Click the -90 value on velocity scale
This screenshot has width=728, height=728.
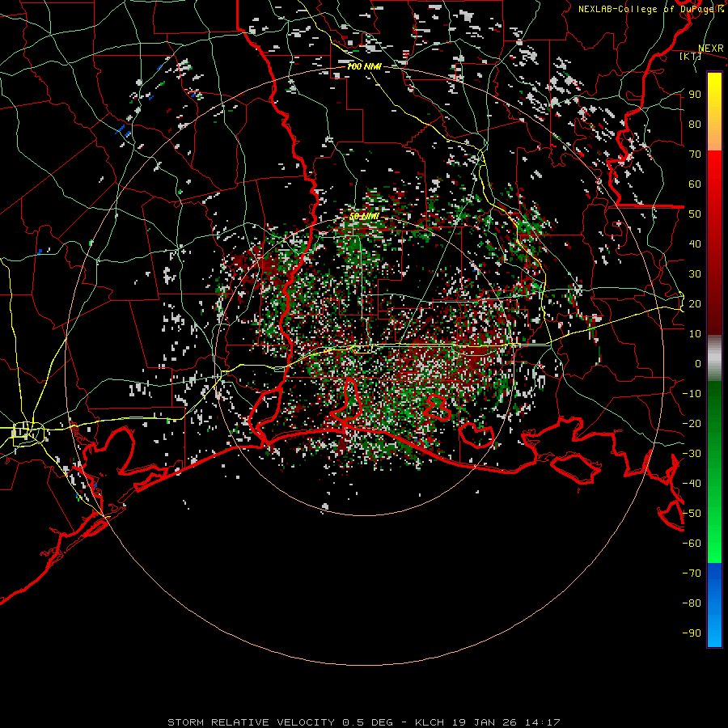pyautogui.click(x=692, y=633)
